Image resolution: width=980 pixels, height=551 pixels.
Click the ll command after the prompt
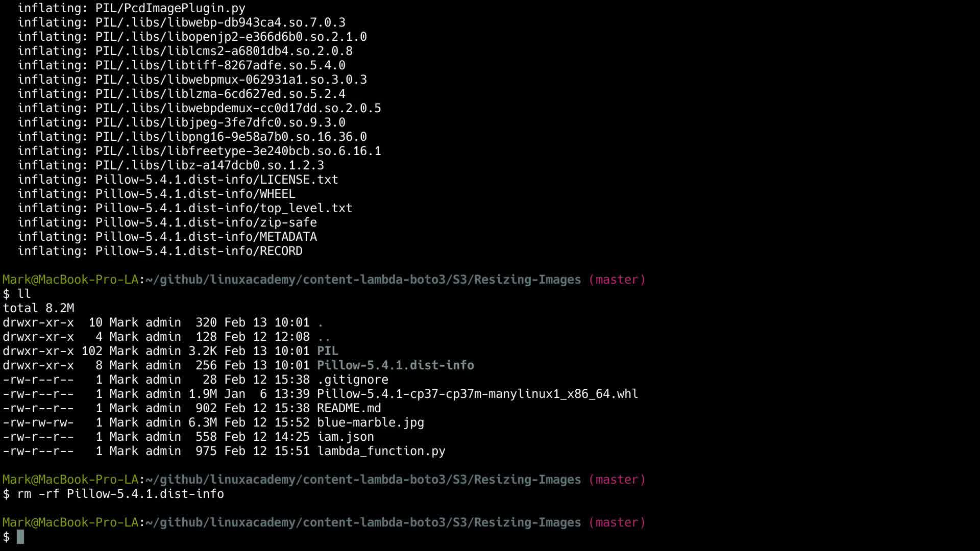pos(24,294)
